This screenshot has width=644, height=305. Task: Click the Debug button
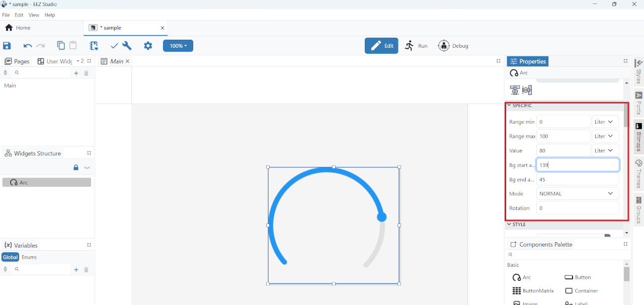(453, 46)
